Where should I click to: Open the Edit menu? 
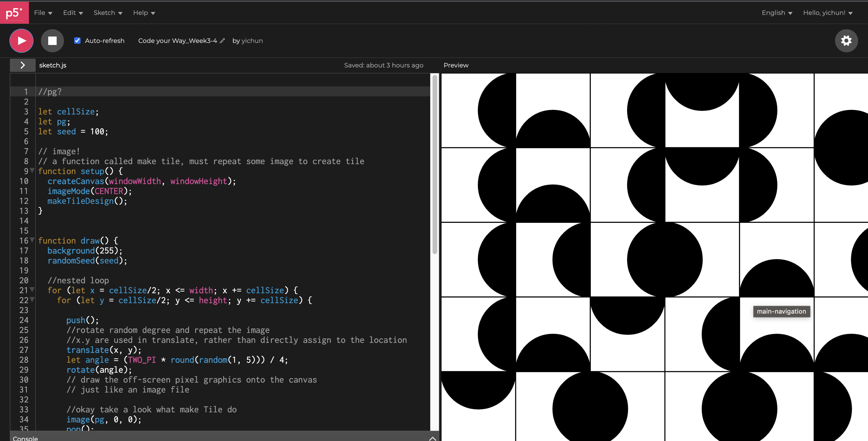[73, 13]
